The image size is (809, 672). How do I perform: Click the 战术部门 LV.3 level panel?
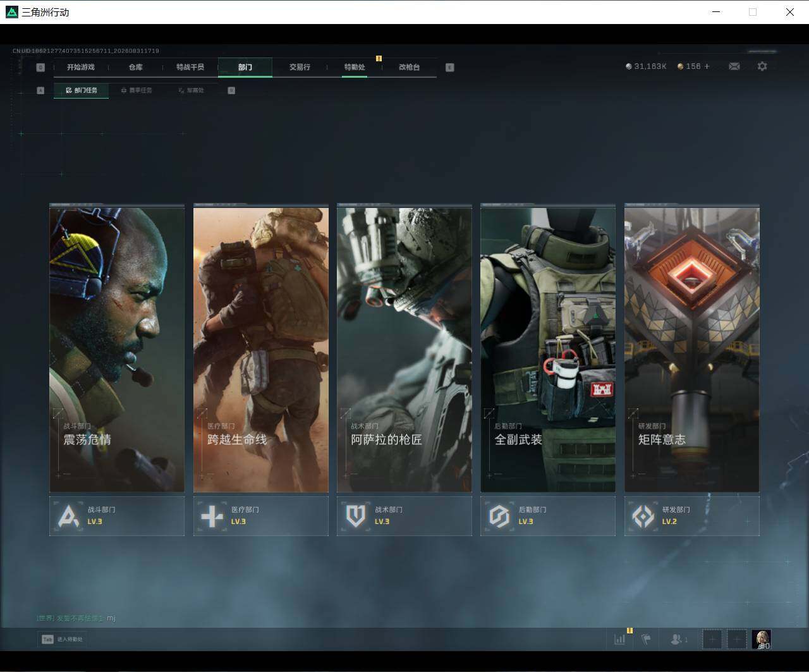[404, 516]
